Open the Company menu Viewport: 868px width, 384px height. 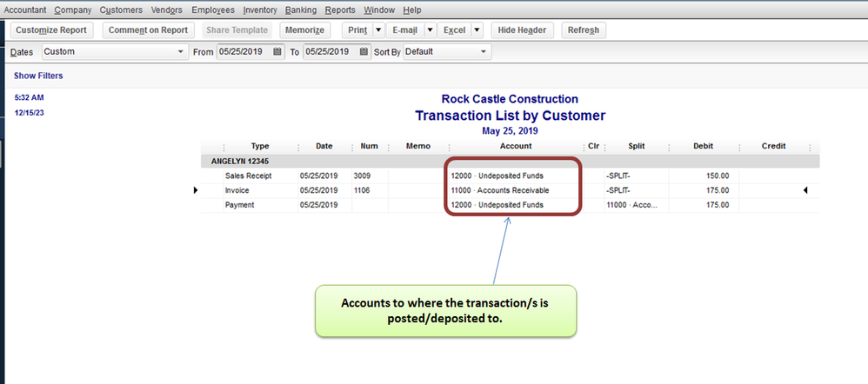[73, 10]
